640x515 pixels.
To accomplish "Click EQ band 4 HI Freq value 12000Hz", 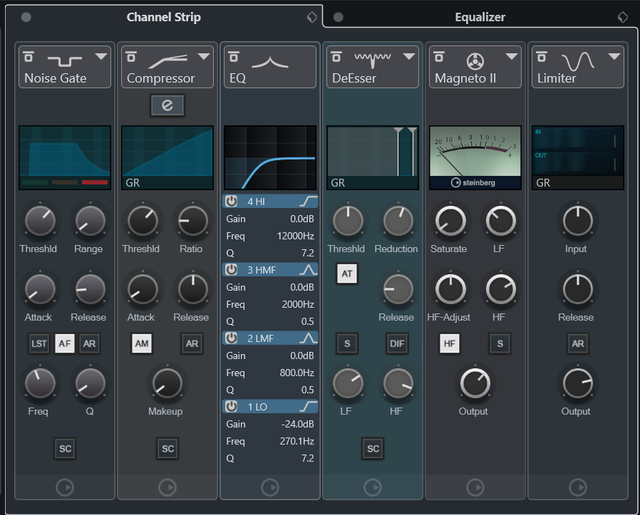I will point(296,236).
